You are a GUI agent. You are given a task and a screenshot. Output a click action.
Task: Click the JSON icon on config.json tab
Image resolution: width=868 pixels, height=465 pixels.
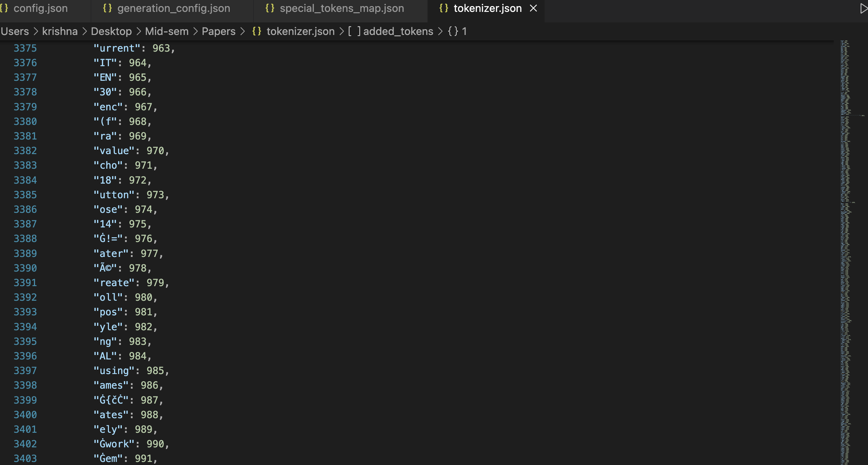(x=5, y=8)
